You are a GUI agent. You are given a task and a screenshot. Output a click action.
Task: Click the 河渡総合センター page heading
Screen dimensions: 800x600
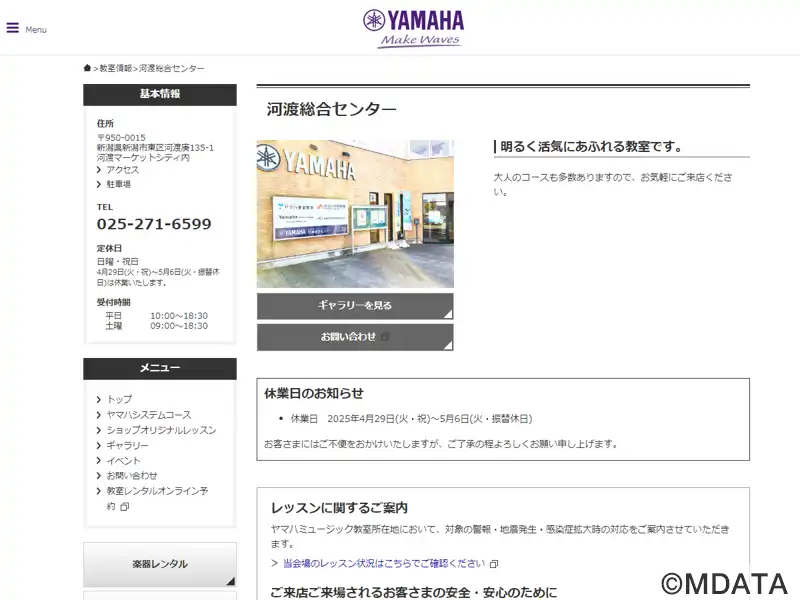[332, 109]
